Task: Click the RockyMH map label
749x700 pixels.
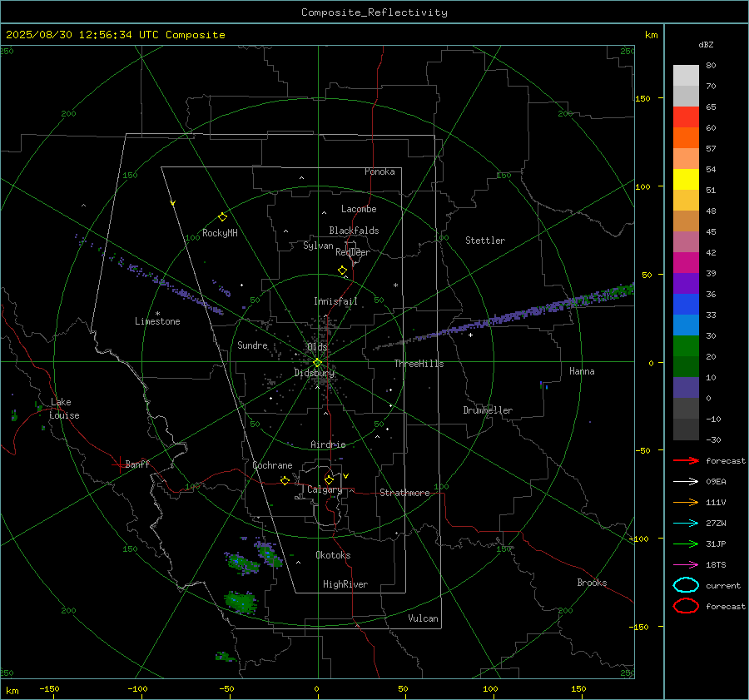Action: click(x=220, y=233)
